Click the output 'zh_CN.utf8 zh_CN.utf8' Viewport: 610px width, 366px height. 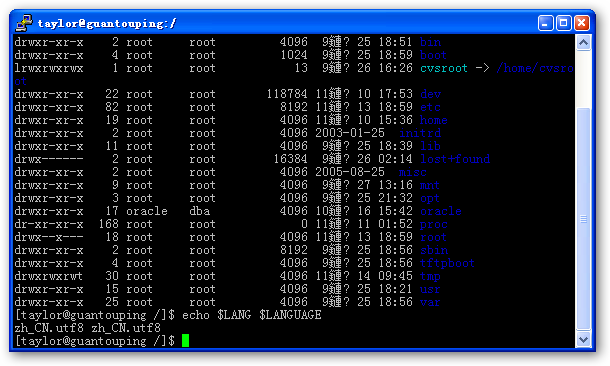[88, 328]
